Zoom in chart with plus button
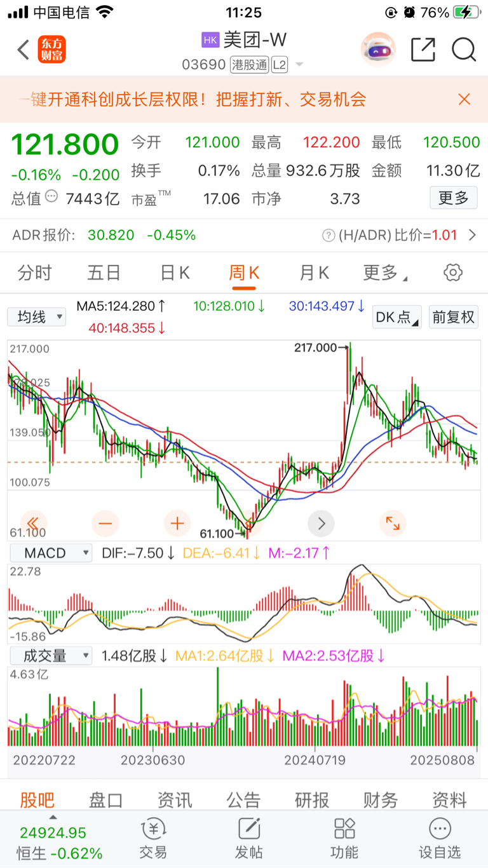 coord(177,524)
